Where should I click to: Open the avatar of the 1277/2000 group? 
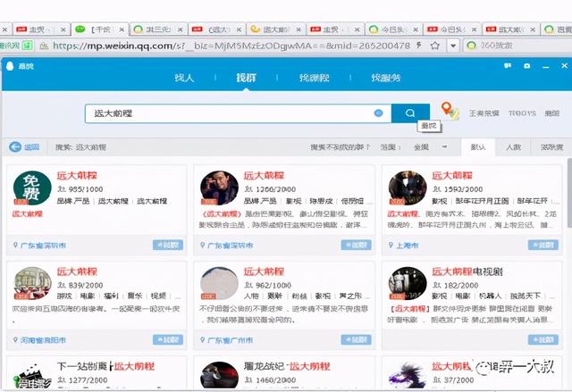[x=32, y=376]
